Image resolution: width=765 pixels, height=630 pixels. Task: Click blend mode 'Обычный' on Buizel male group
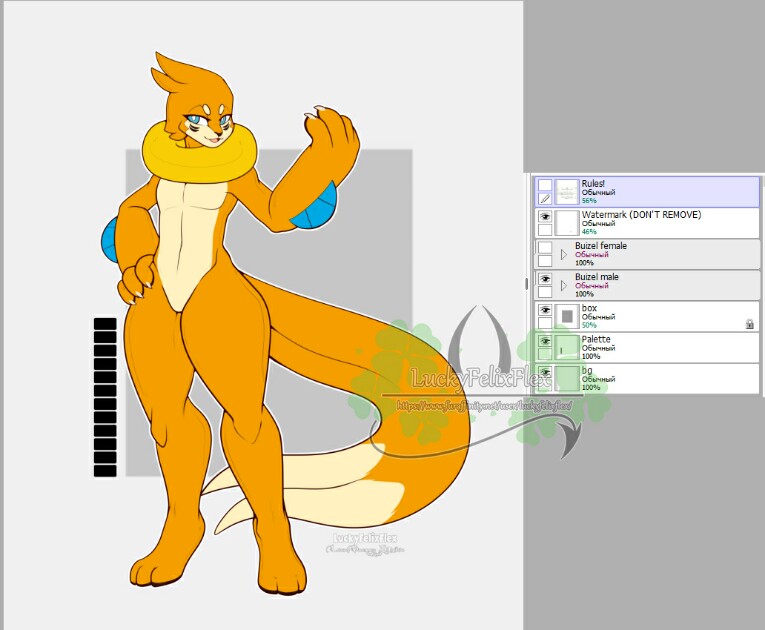[x=592, y=286]
